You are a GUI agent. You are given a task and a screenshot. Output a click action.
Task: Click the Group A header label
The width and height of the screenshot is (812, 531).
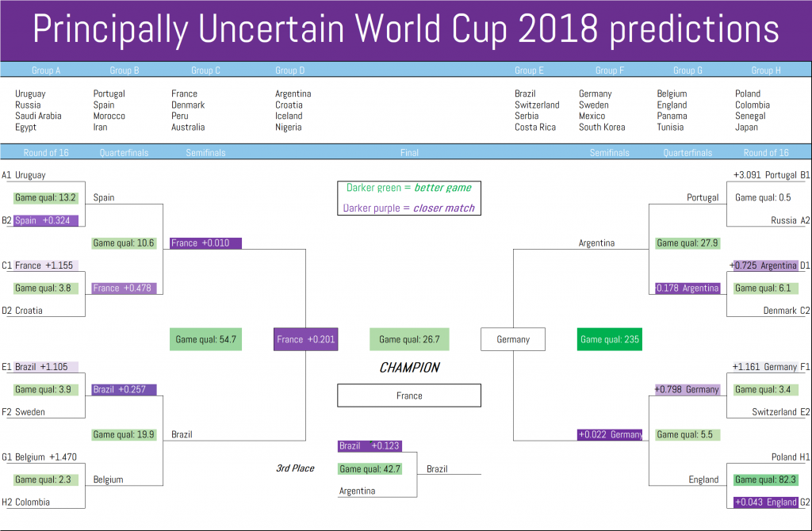point(46,71)
